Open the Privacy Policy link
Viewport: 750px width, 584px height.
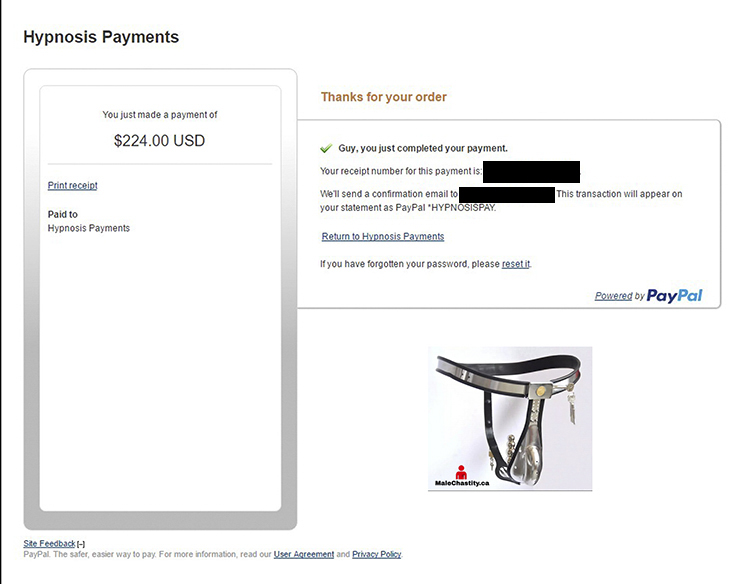tap(376, 554)
